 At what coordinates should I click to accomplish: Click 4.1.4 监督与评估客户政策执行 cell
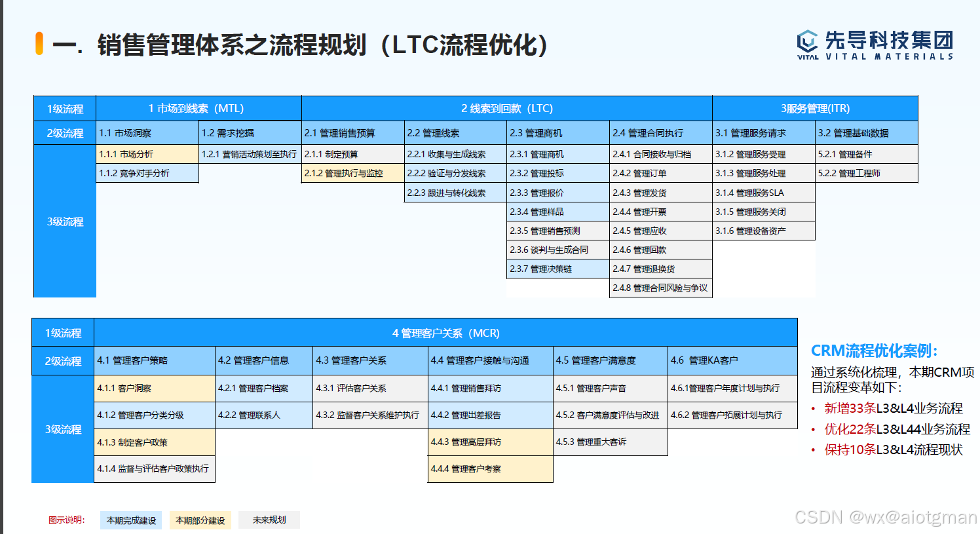click(155, 468)
